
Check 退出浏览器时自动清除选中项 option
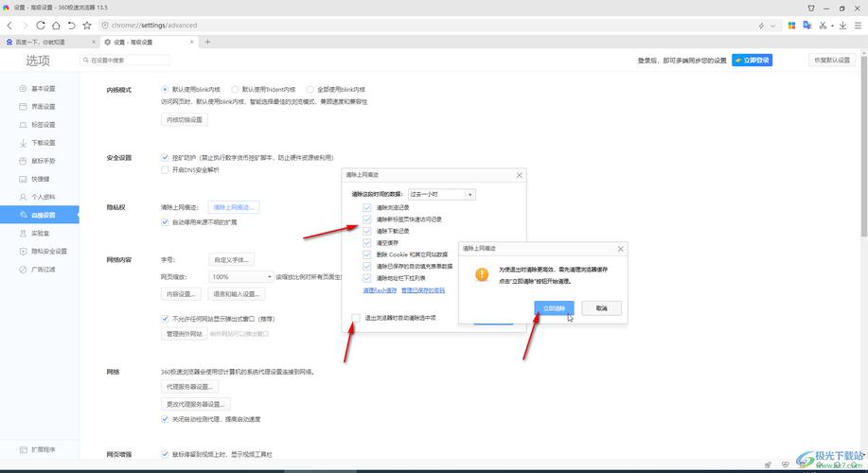(x=356, y=318)
